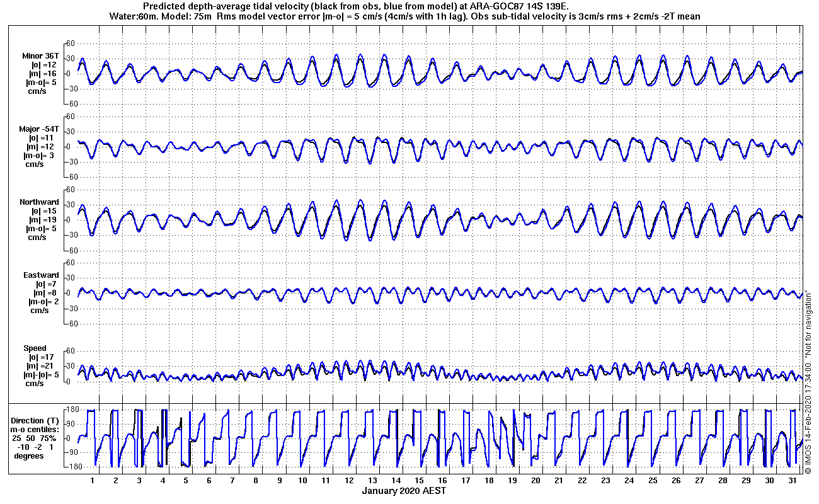
Task: Click day '15' tick label on time axis
Action: (420, 481)
